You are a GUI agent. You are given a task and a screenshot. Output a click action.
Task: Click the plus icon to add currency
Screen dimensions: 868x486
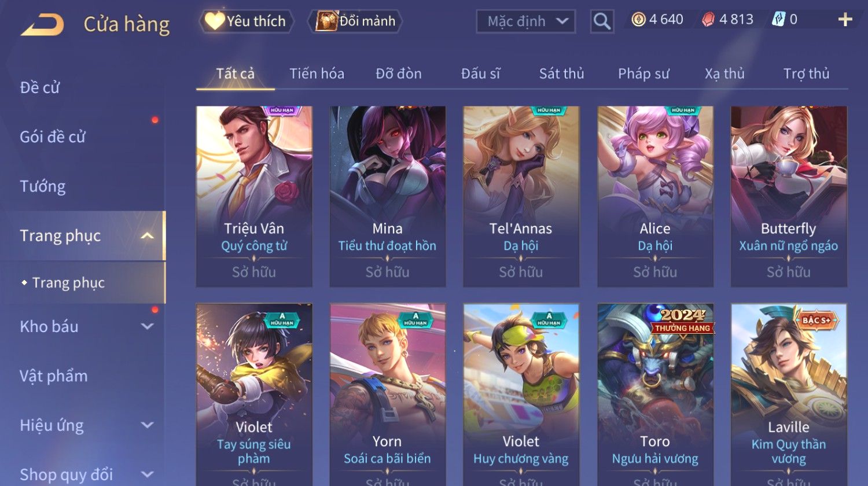point(845,20)
